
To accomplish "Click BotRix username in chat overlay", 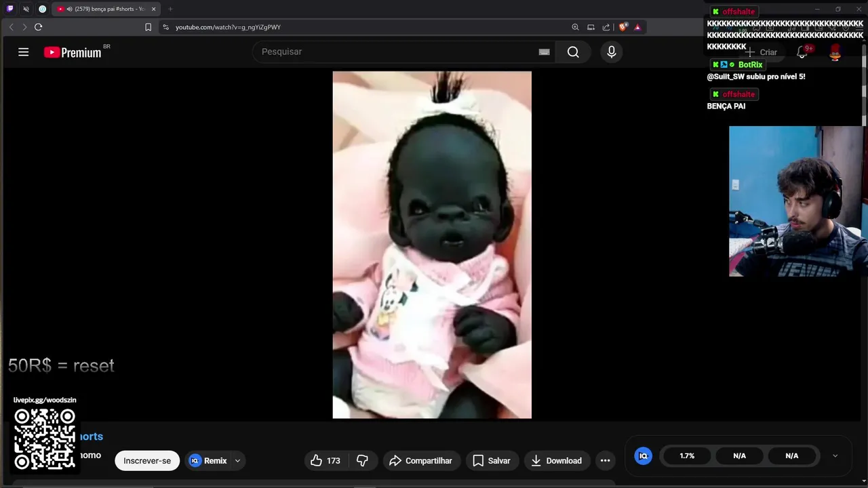I will (x=750, y=64).
